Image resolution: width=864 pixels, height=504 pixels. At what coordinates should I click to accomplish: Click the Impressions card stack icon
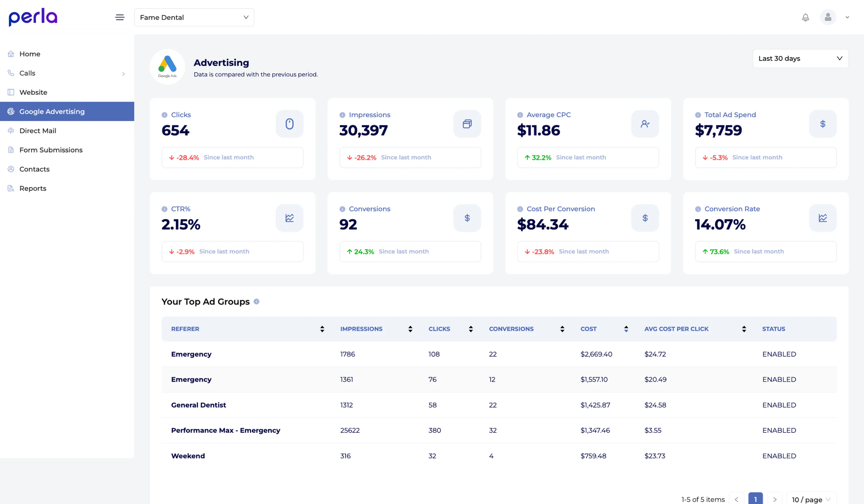pyautogui.click(x=467, y=124)
